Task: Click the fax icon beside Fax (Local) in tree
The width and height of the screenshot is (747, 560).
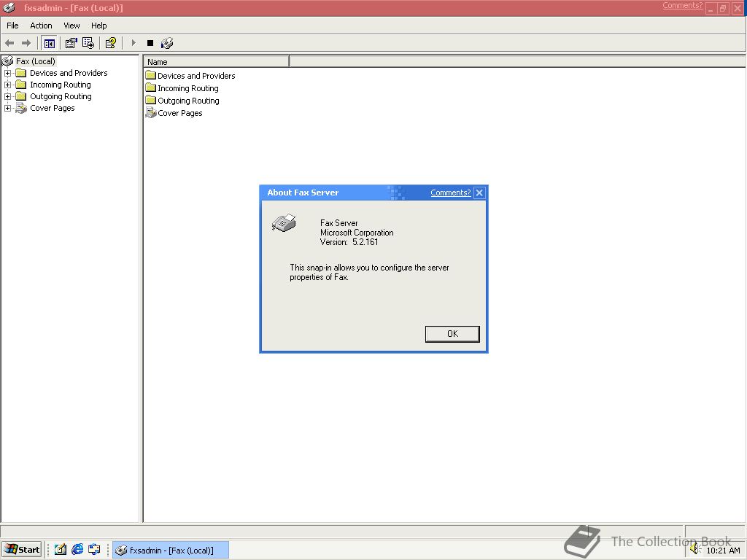Action: pyautogui.click(x=7, y=61)
